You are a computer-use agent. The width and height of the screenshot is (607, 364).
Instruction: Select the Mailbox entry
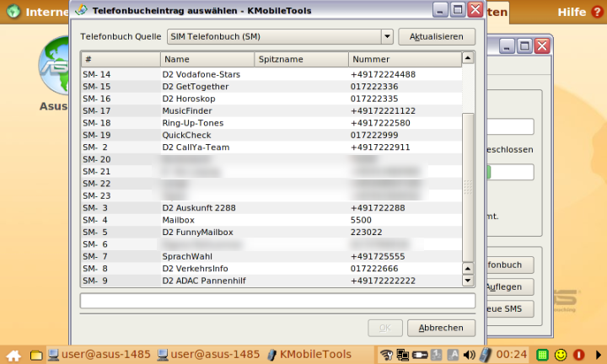(x=271, y=220)
